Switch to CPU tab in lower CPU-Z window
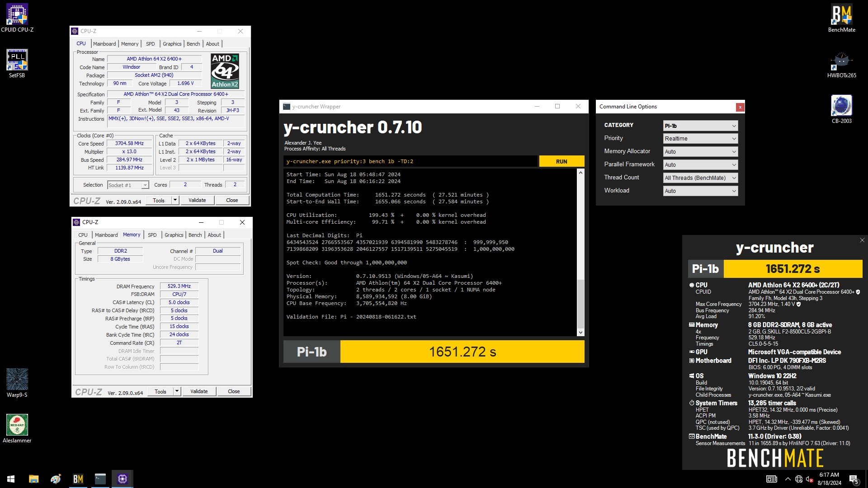This screenshot has width=868, height=488. pos(83,235)
